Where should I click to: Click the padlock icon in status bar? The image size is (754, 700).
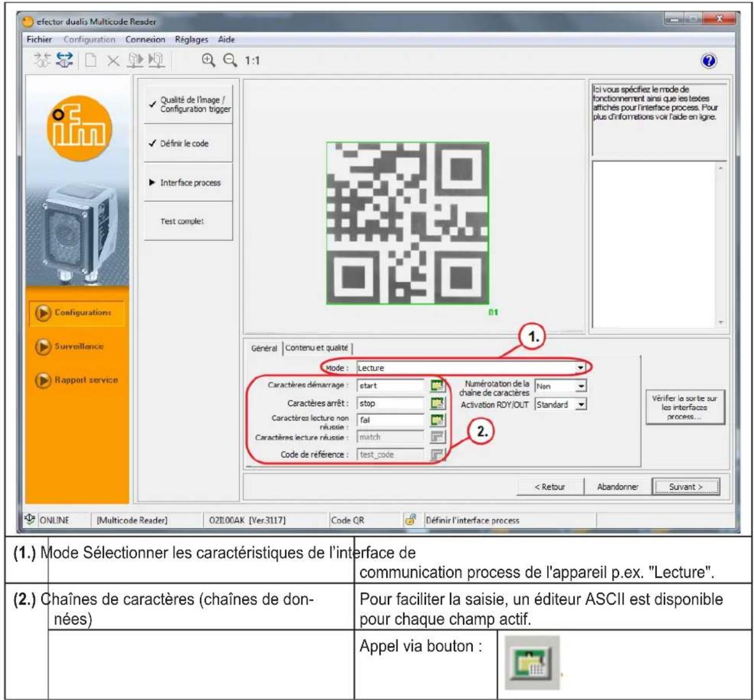[410, 520]
